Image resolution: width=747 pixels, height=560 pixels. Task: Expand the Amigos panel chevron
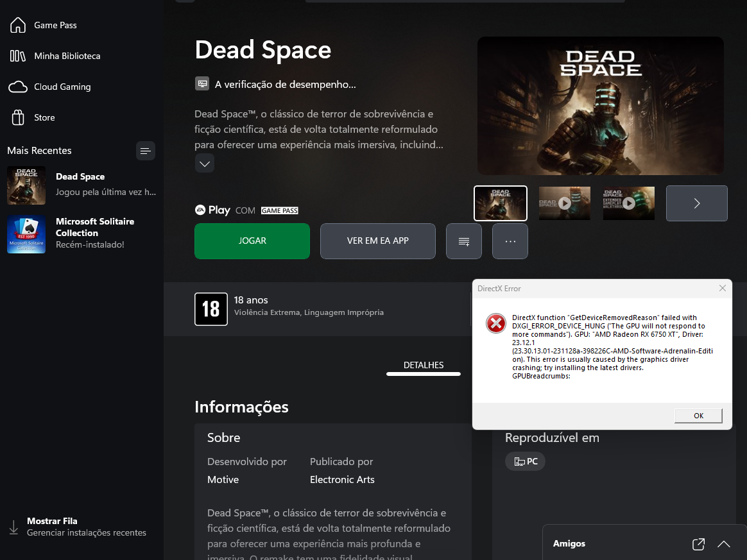click(724, 544)
